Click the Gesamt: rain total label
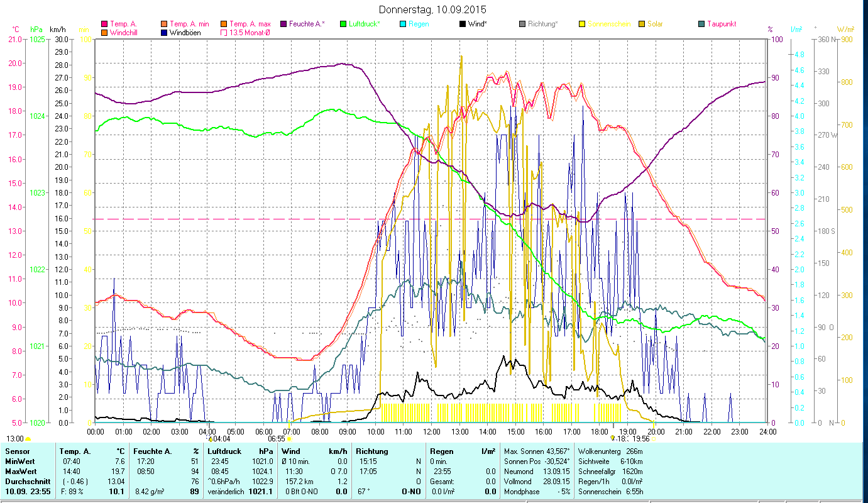Image resolution: width=868 pixels, height=503 pixels. tap(442, 481)
